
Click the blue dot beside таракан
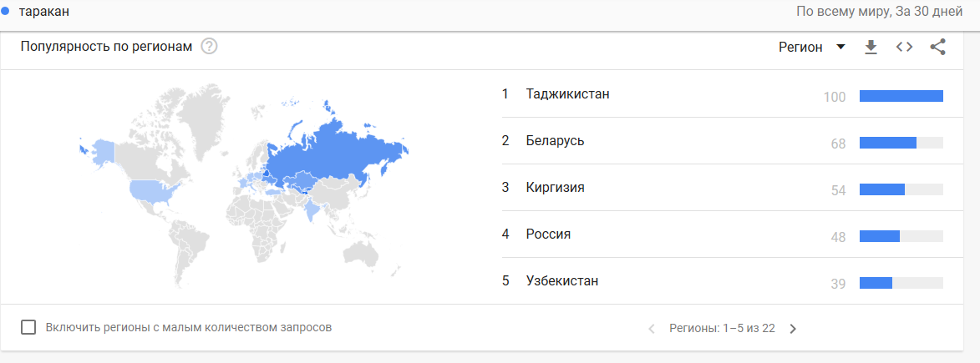[6, 12]
